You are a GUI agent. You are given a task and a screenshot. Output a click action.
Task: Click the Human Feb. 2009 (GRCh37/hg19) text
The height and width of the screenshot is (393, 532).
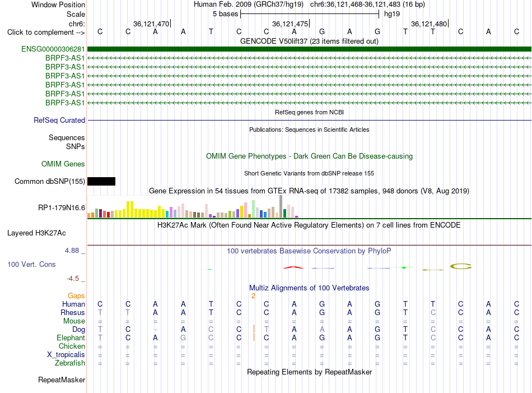(x=248, y=4)
